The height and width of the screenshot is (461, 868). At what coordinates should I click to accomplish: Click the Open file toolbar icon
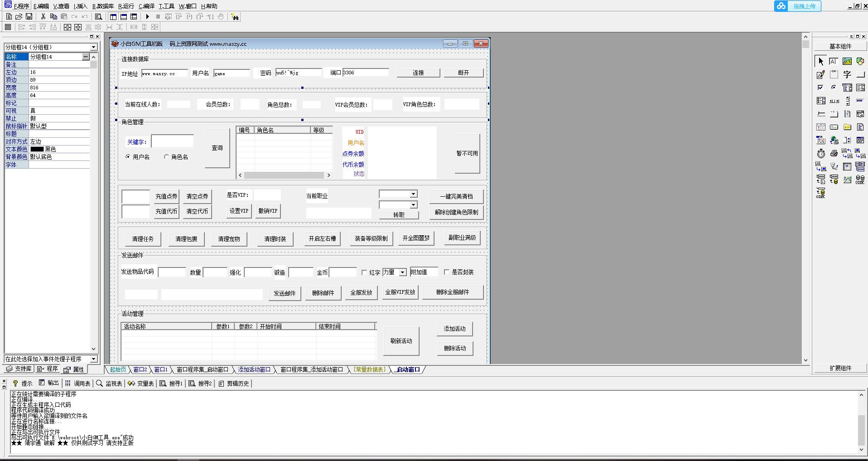[19, 16]
